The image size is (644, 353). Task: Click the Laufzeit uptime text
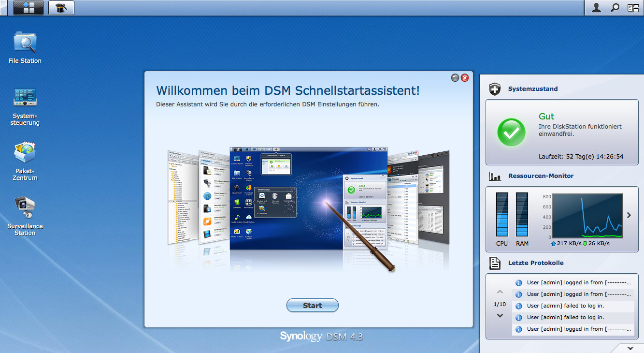(581, 157)
